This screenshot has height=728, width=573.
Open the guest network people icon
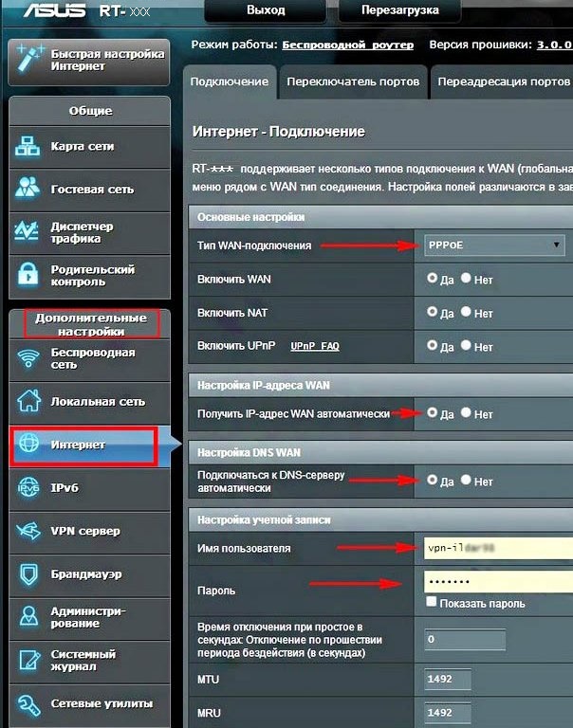(28, 188)
